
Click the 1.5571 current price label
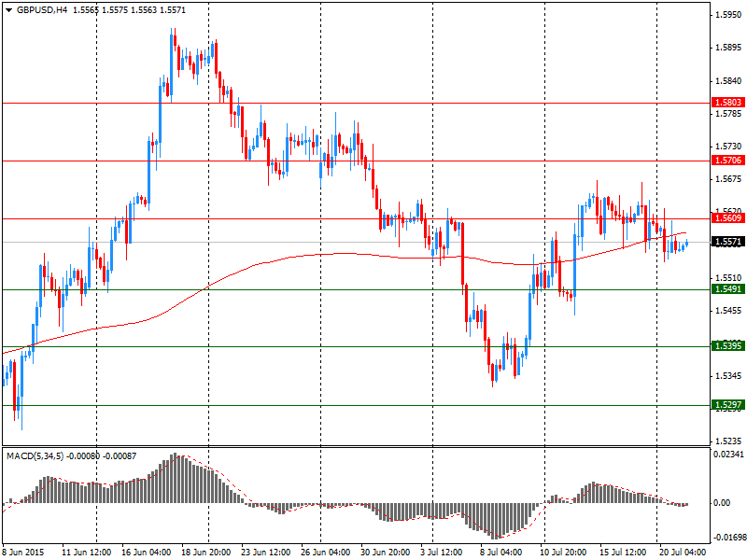click(x=728, y=242)
